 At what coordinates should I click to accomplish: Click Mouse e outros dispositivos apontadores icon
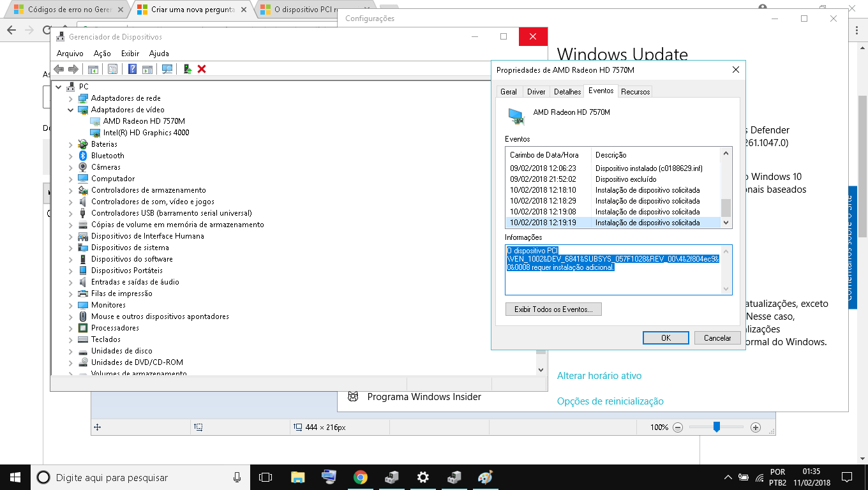pyautogui.click(x=83, y=316)
